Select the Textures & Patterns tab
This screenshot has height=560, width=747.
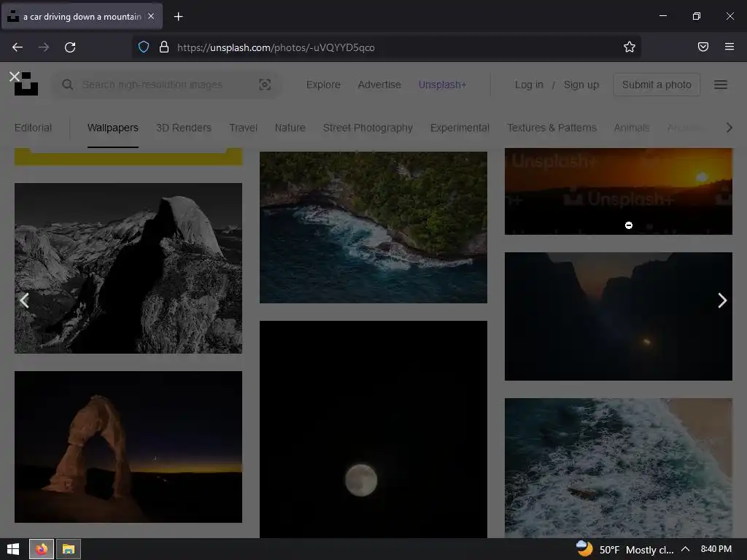pos(551,128)
